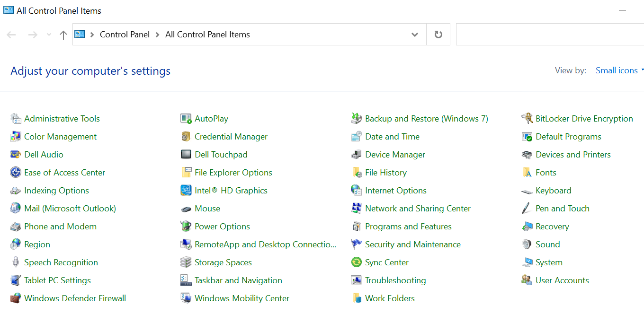Open Taskbar and Navigation
Screen dimensions: 644x314
(238, 280)
